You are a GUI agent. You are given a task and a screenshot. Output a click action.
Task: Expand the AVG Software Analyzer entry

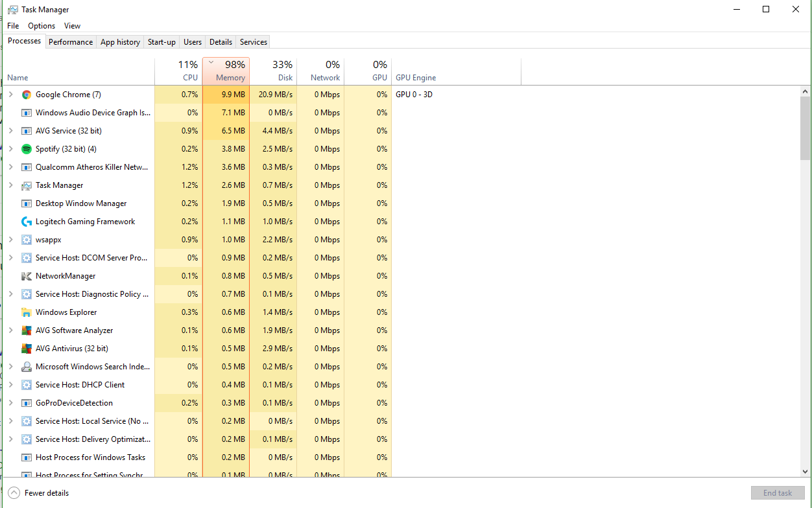click(10, 330)
